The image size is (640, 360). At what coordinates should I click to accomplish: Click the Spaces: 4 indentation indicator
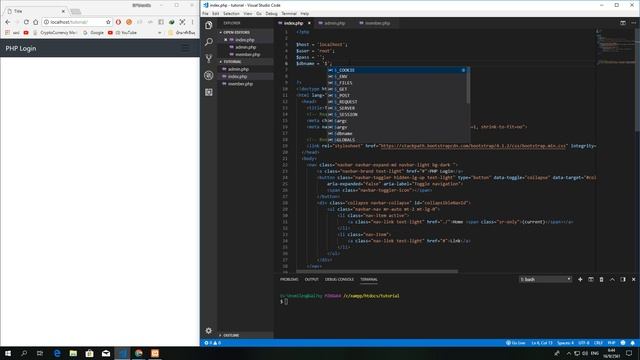point(565,343)
